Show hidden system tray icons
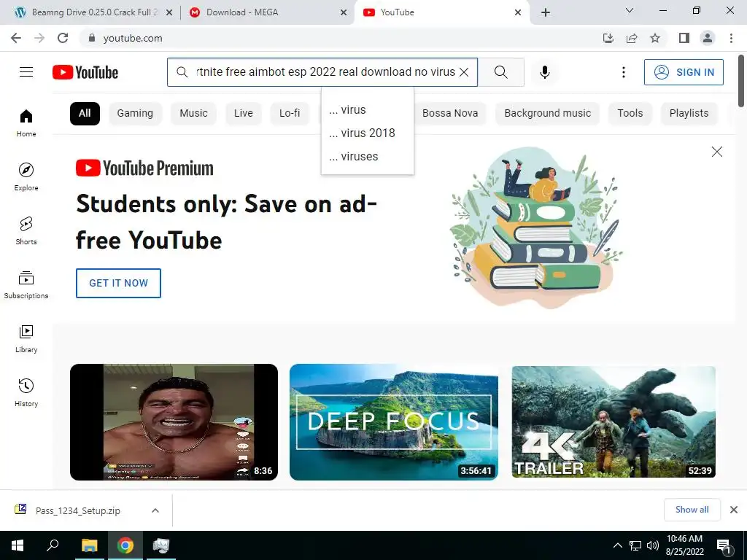The width and height of the screenshot is (747, 560). tap(617, 545)
